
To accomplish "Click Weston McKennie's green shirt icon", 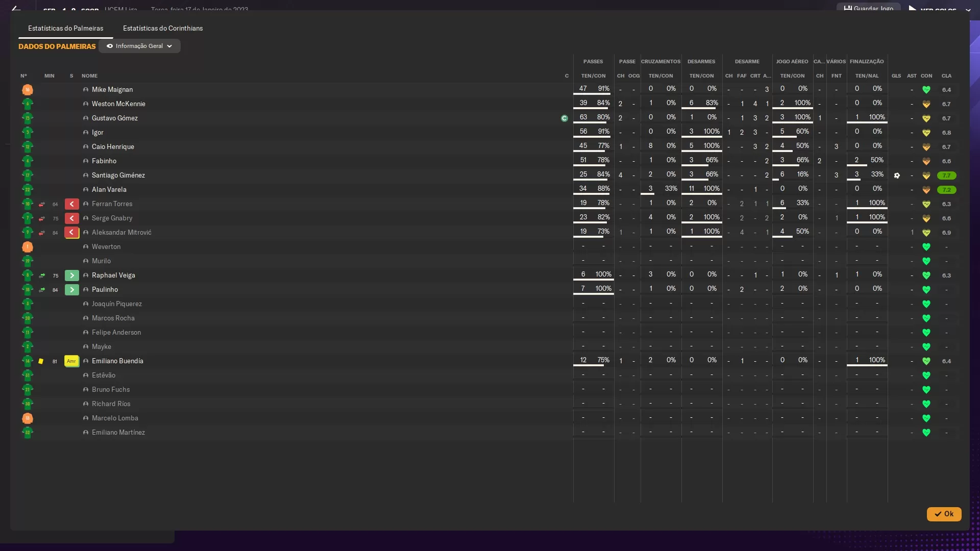I will pyautogui.click(x=28, y=104).
